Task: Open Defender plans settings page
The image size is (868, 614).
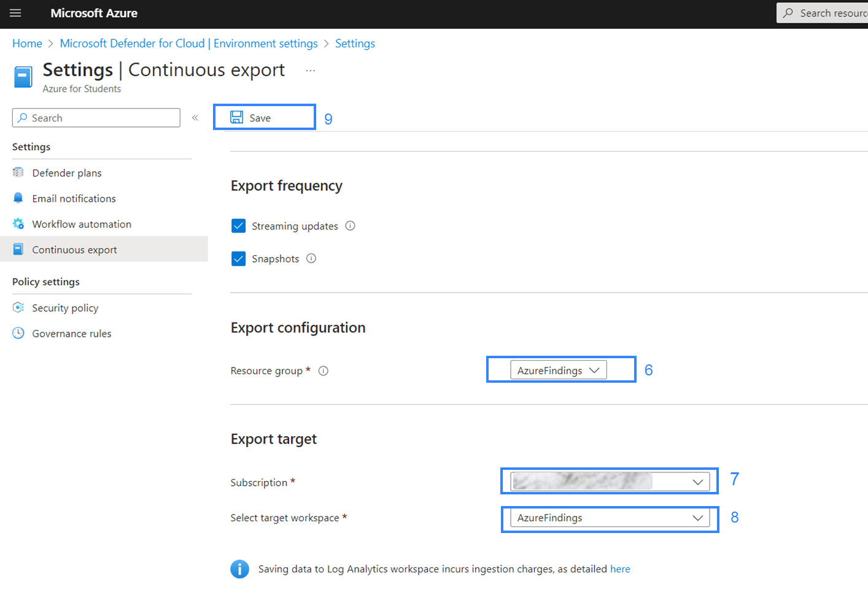Action: (67, 173)
